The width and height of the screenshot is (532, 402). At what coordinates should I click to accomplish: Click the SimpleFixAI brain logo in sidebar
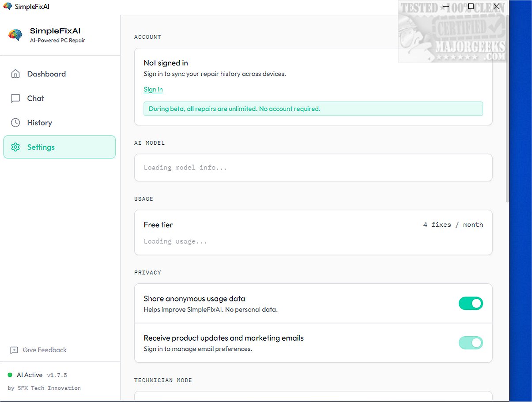pyautogui.click(x=15, y=35)
